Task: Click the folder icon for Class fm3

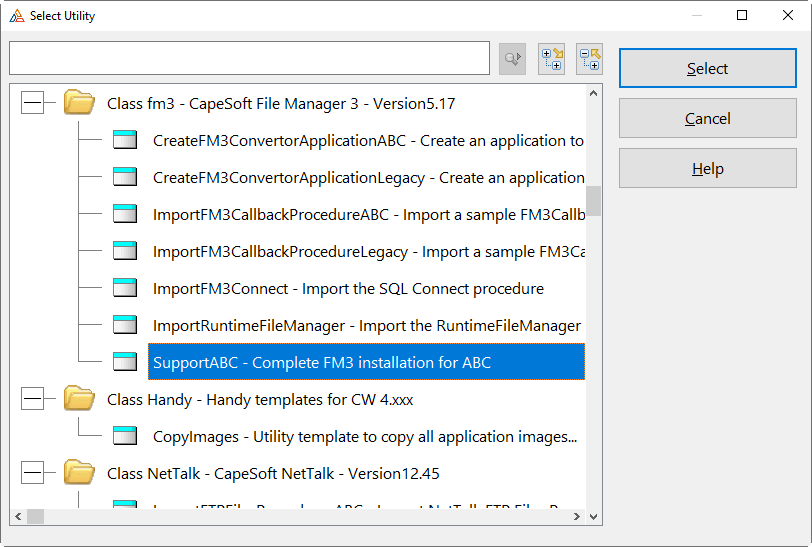Action: point(79,102)
